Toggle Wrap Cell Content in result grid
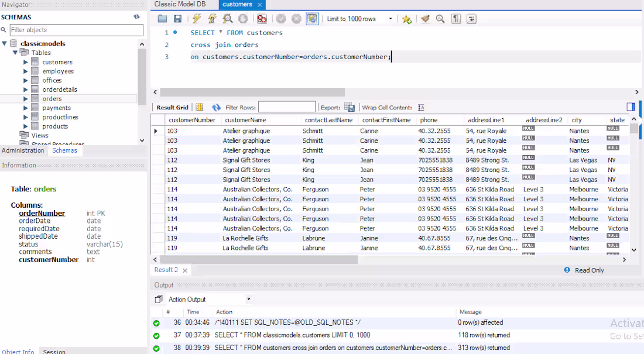This screenshot has height=354, width=644. click(x=420, y=106)
